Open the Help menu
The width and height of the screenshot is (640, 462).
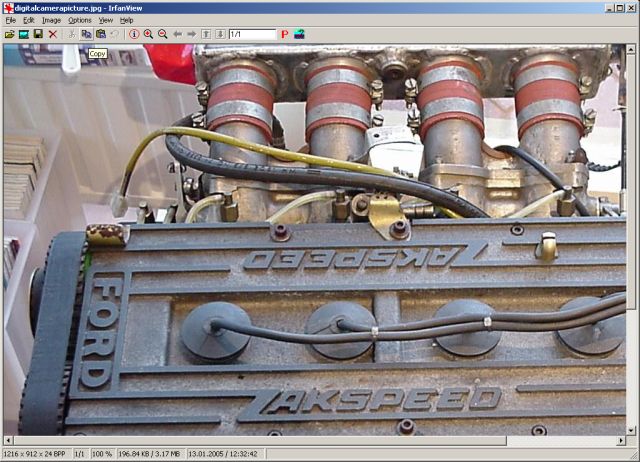coord(127,20)
